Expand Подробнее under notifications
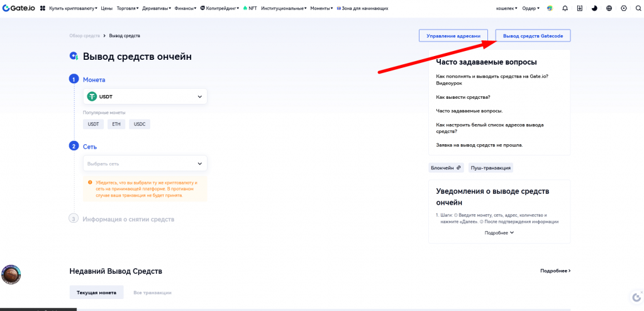Screen dimensions: 644x311 (499, 233)
